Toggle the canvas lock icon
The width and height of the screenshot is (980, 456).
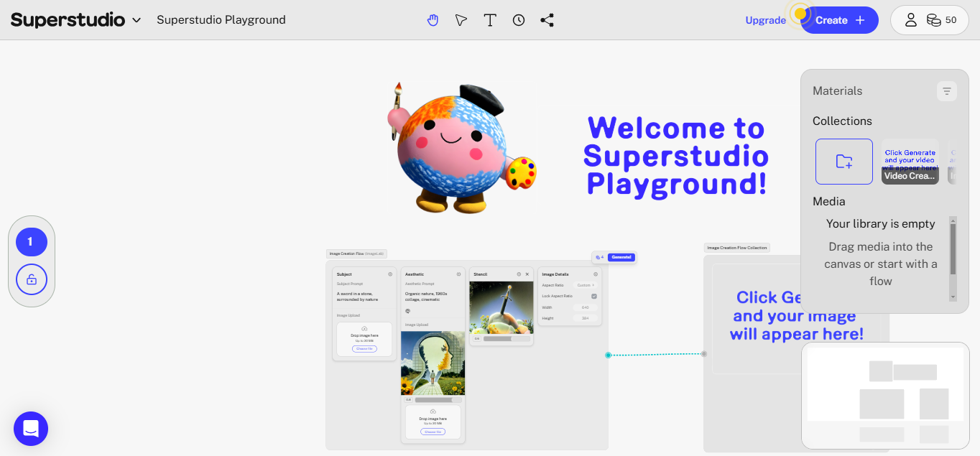coord(32,279)
